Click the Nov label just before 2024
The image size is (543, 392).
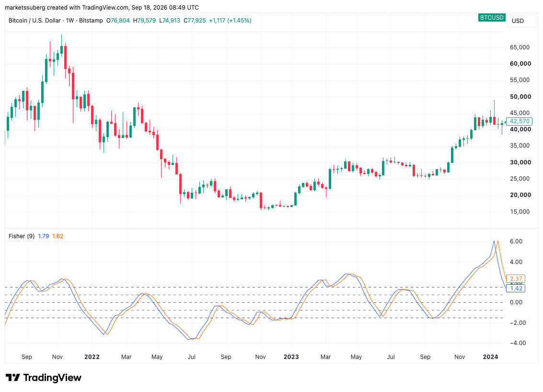460,357
